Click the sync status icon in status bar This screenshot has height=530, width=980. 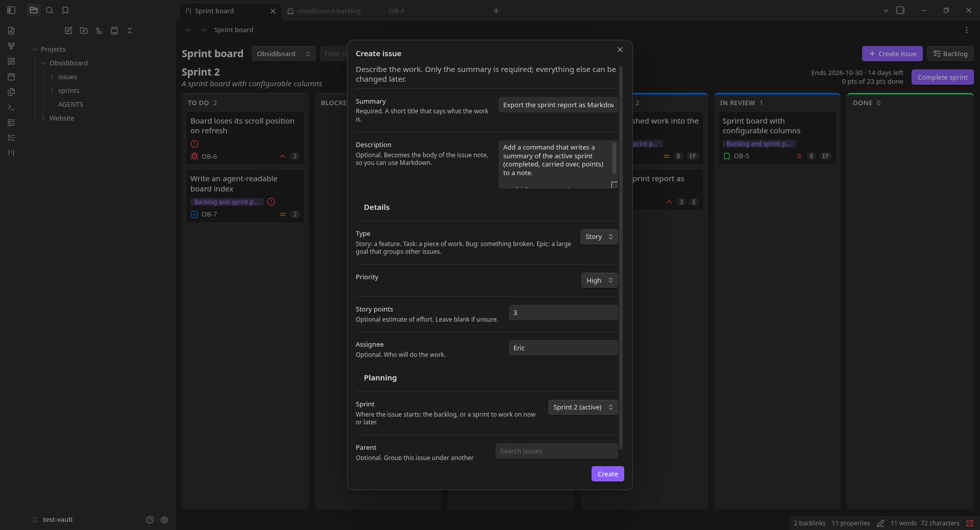[970, 523]
